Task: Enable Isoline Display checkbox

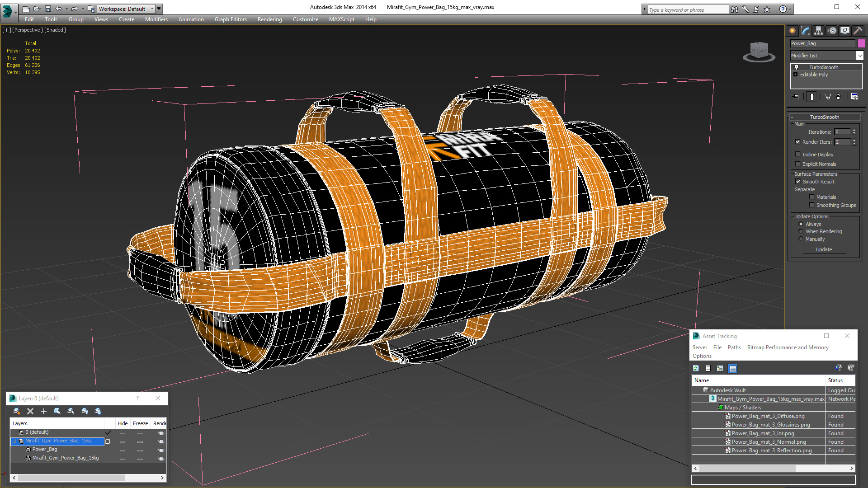Action: (x=798, y=155)
